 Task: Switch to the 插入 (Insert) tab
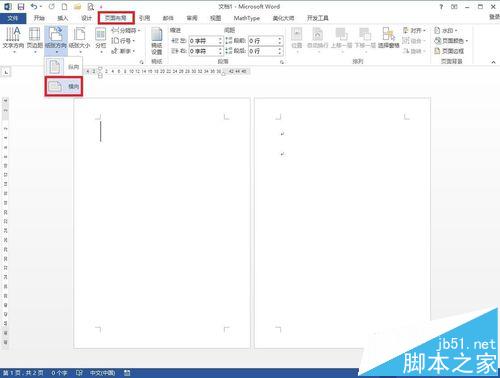(63, 18)
